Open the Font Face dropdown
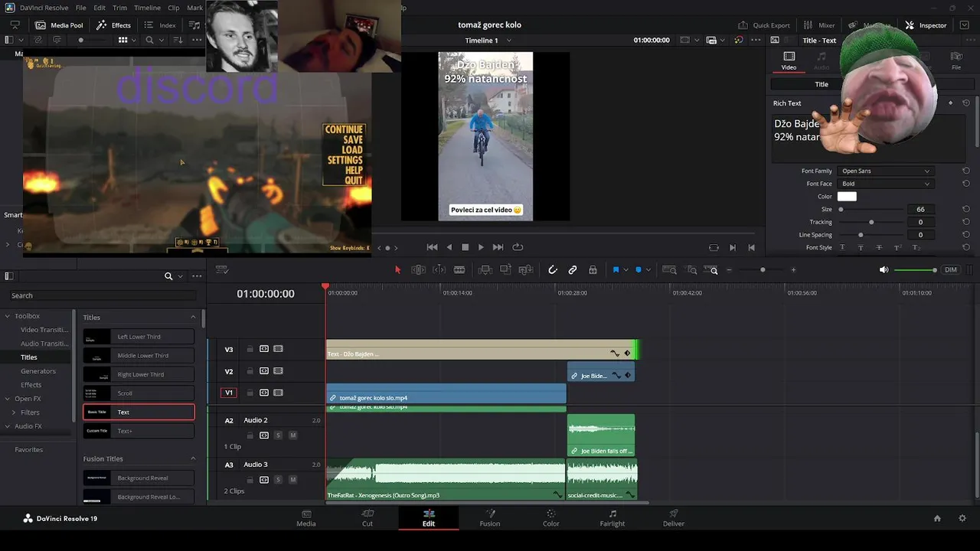 pos(885,184)
